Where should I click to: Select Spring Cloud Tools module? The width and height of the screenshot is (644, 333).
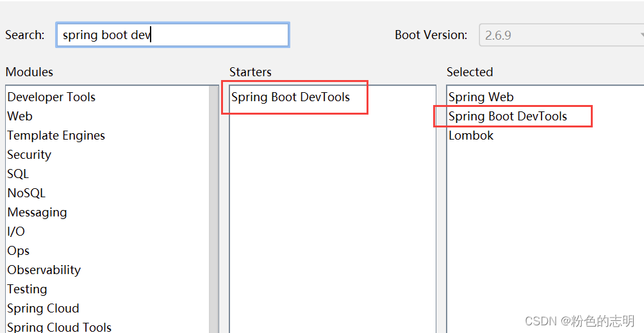point(59,327)
